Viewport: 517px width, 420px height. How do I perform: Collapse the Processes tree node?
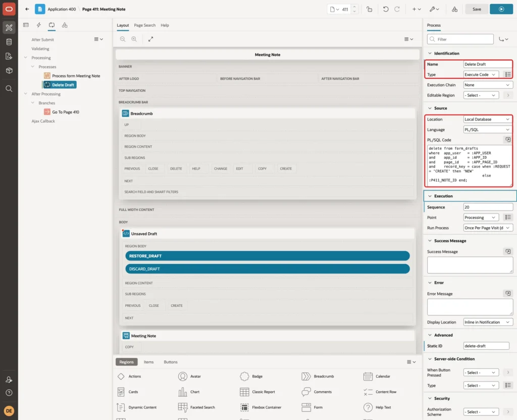[33, 67]
